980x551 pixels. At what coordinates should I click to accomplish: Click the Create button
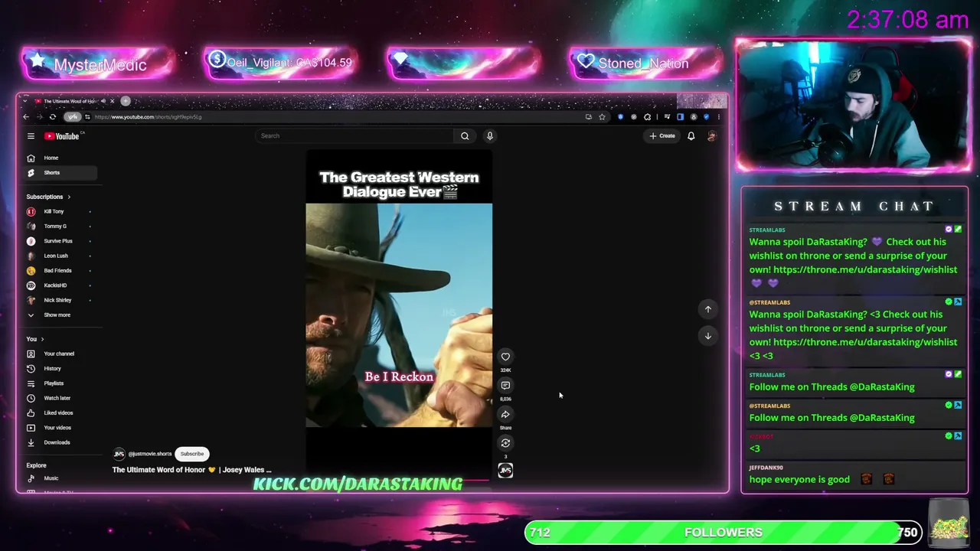tap(662, 136)
